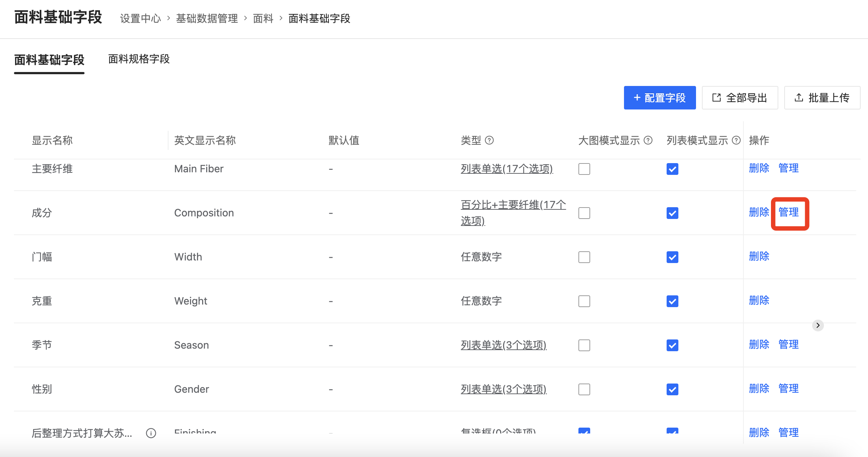Viewport: 868px width, 457px height.
Task: Click 设置中心 in breadcrumb
Action: click(140, 18)
